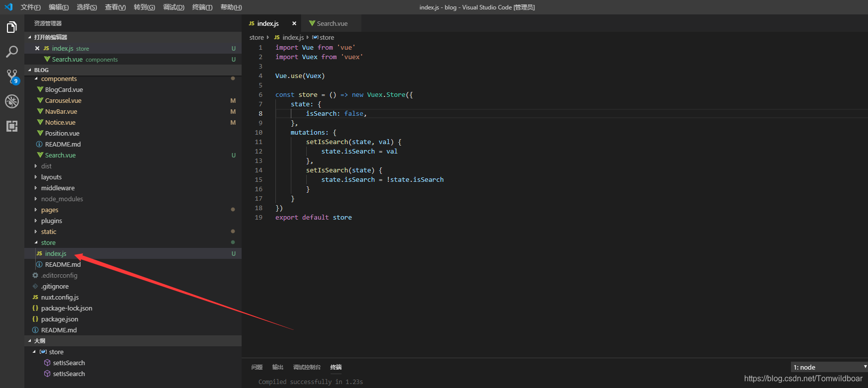Open the Debug view in activity bar
The image size is (868, 388).
point(12,101)
